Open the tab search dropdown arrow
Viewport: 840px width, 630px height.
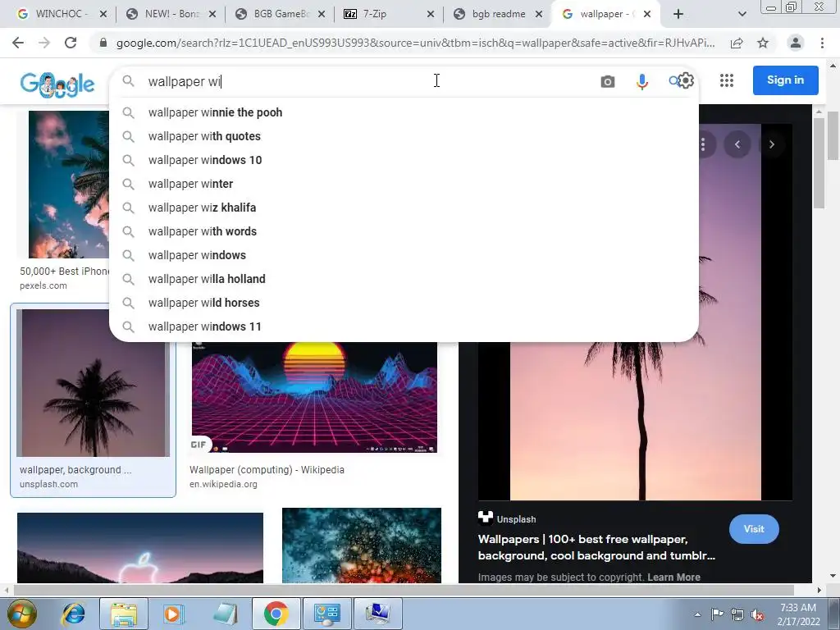pyautogui.click(x=742, y=14)
